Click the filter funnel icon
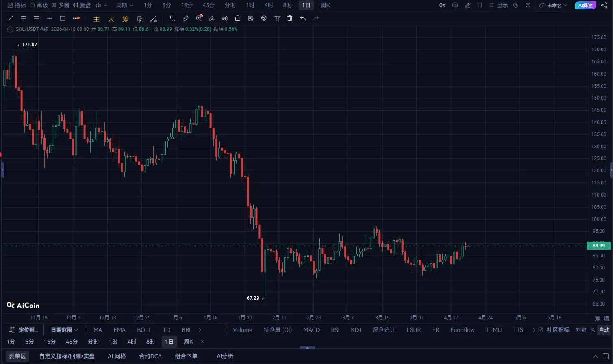 tap(278, 18)
